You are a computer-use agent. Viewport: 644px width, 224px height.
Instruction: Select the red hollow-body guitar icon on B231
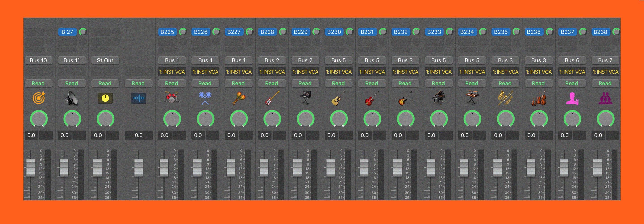(x=372, y=98)
